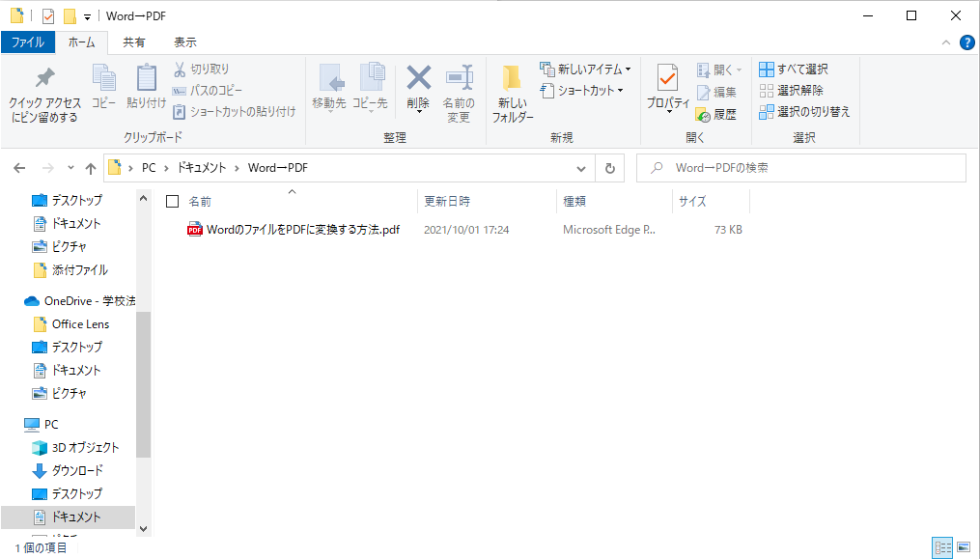Pin folder to Quick Access
Screen dimensions: 980x559
(x=44, y=95)
